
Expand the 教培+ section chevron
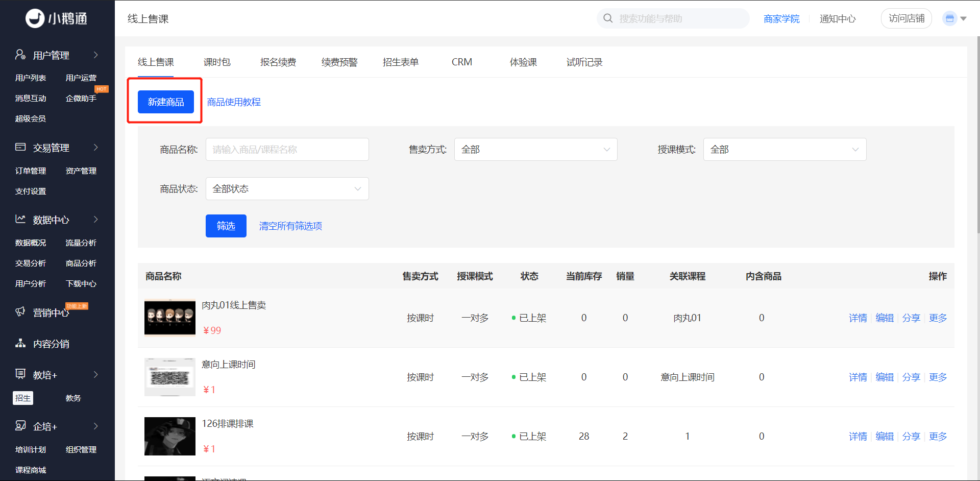point(95,374)
